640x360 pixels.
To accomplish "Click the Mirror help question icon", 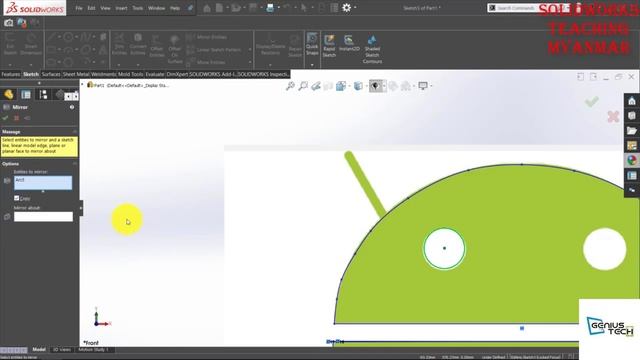I will tap(72, 107).
